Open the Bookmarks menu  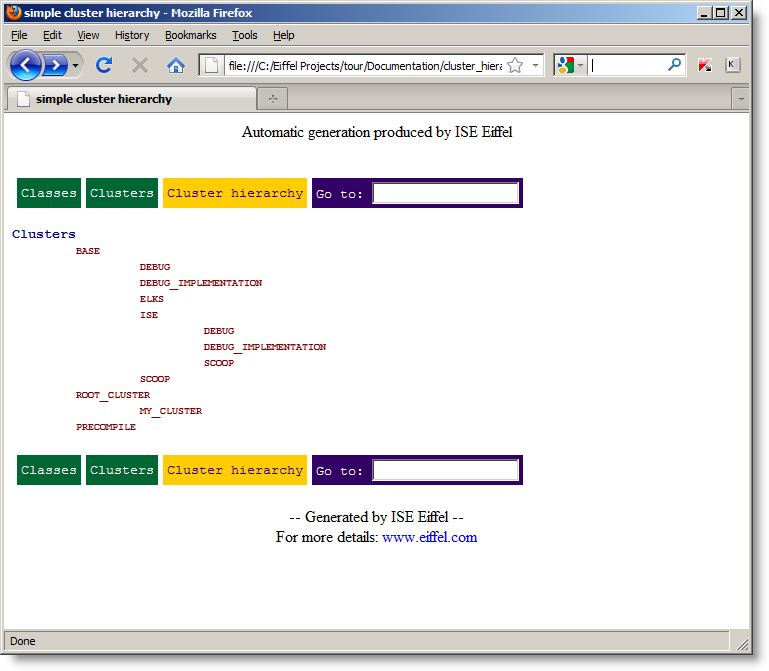pos(190,35)
